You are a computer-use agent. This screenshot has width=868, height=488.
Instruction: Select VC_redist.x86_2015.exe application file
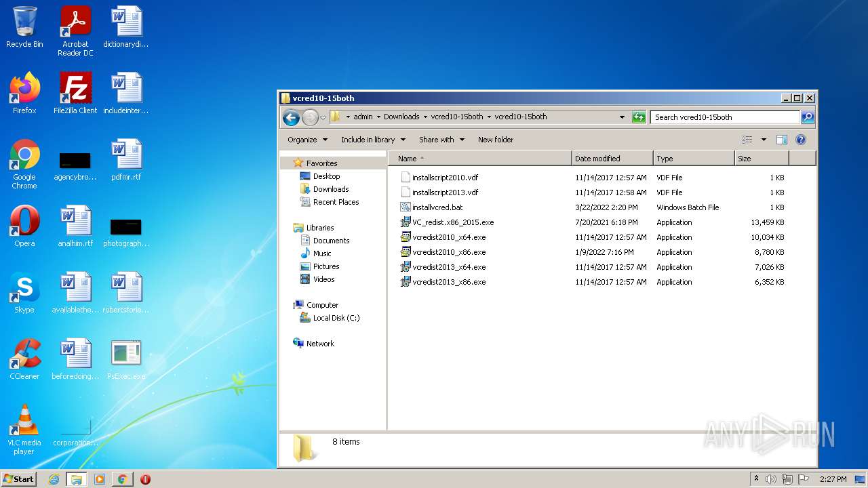(452, 222)
